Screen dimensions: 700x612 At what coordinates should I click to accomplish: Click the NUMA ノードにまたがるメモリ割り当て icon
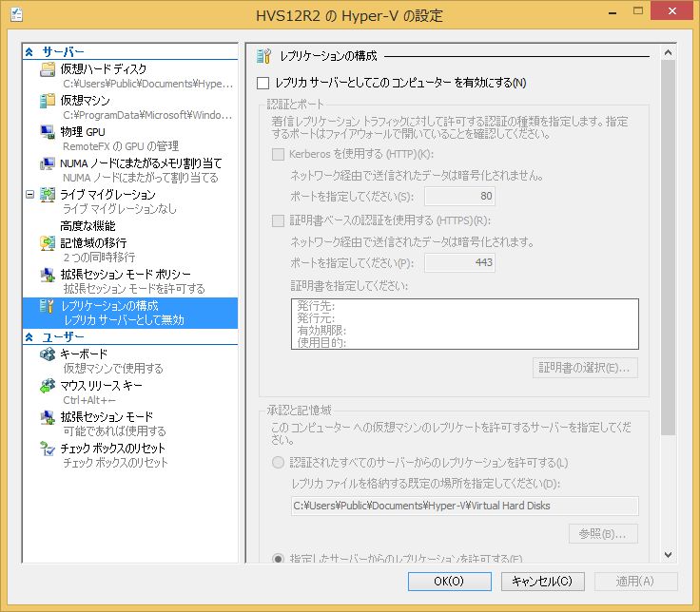48,163
